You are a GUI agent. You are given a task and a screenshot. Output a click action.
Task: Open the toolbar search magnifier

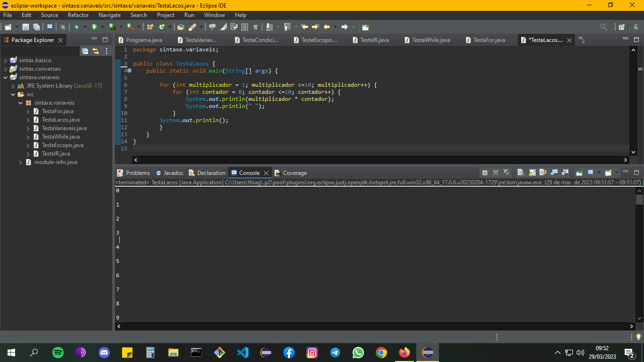603,27
